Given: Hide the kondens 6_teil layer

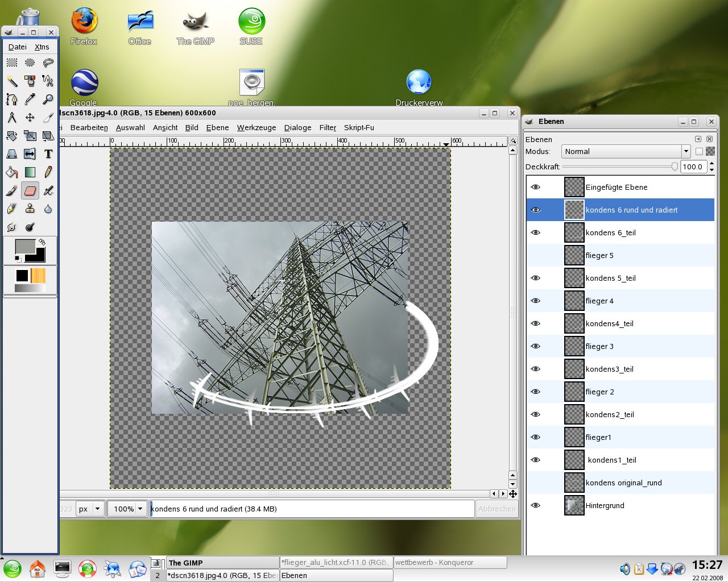Looking at the screenshot, I should tap(535, 232).
